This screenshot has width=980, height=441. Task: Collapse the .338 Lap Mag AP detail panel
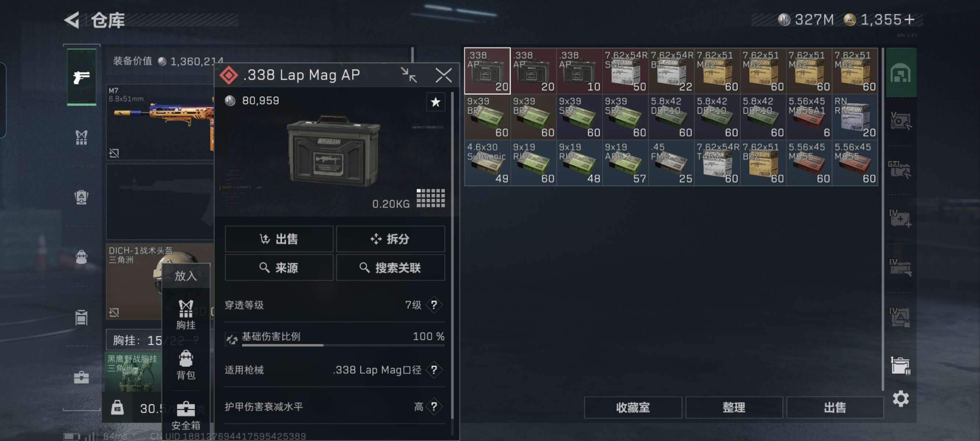click(409, 75)
